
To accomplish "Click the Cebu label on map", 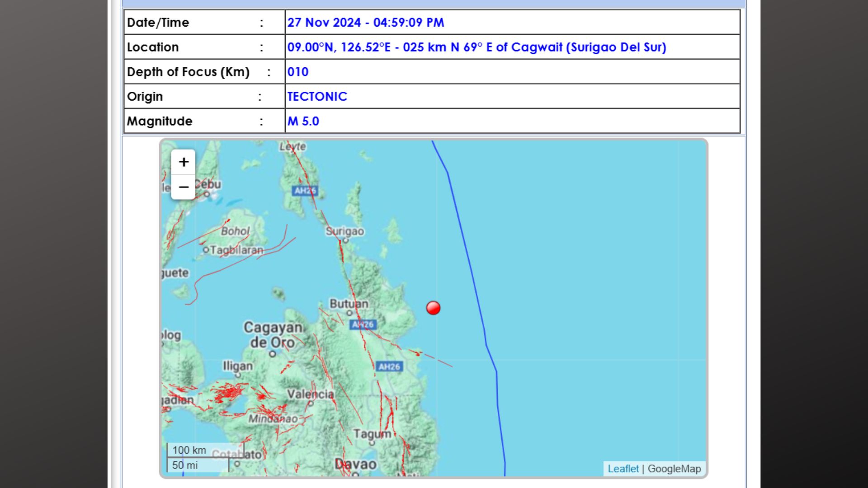I will click(x=208, y=184).
